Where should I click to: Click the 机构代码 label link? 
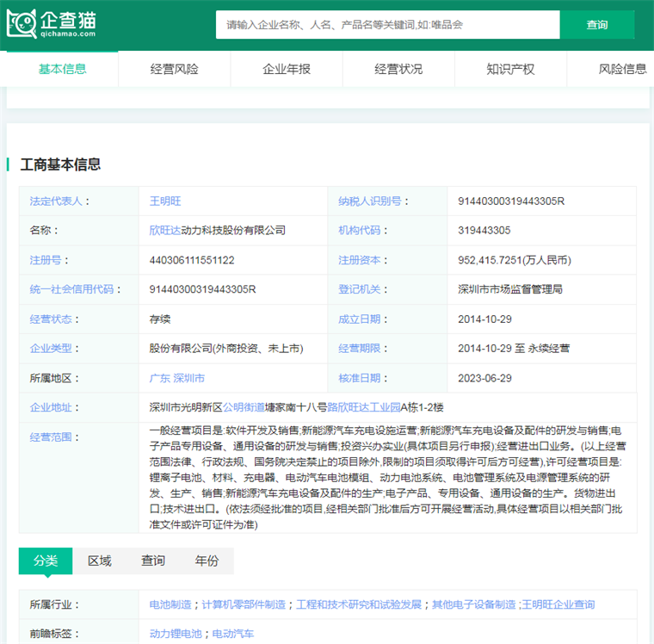click(359, 231)
